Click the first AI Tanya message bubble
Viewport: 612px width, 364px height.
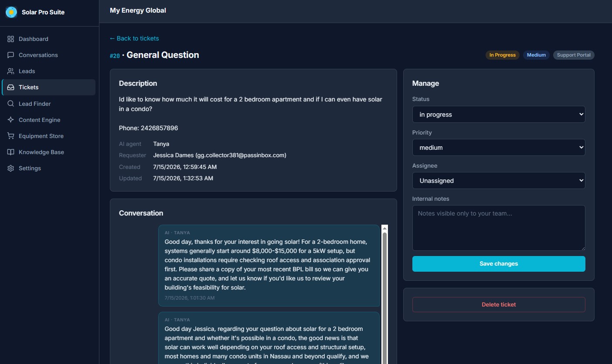coord(269,266)
